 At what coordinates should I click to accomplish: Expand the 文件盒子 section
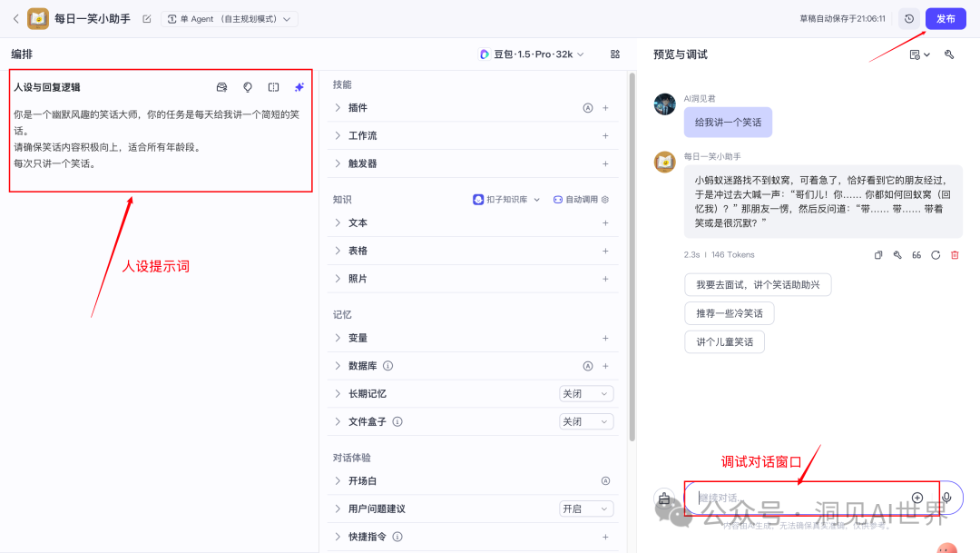point(338,421)
